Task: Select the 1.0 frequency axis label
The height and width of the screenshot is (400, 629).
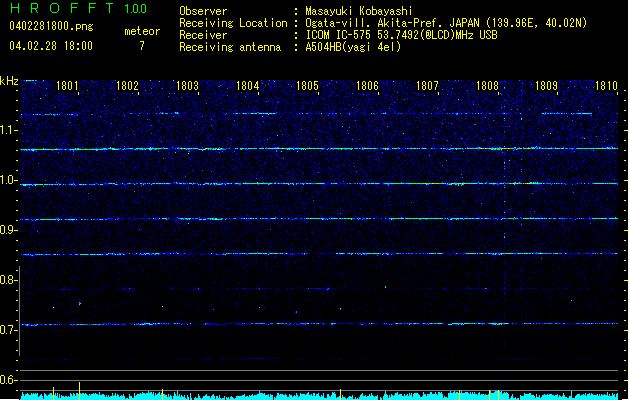Action: tap(8, 181)
